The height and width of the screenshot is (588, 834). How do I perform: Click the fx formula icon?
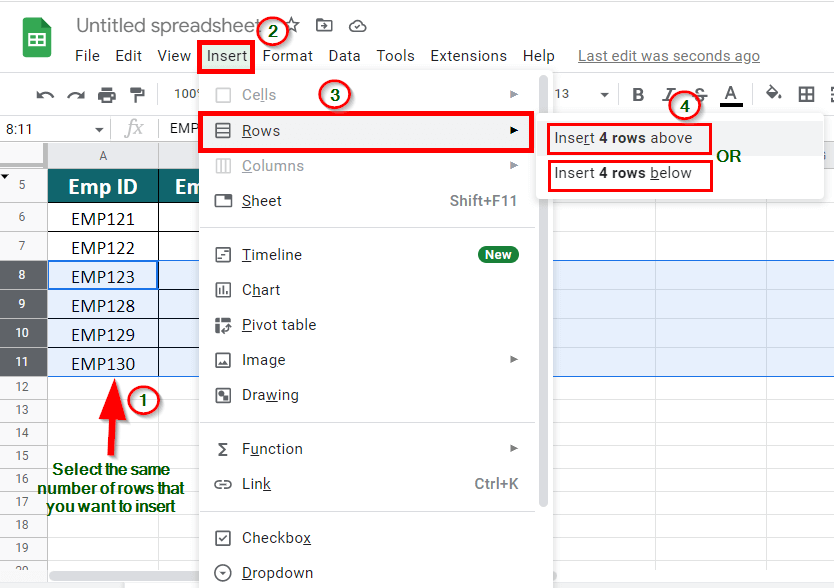[x=134, y=128]
